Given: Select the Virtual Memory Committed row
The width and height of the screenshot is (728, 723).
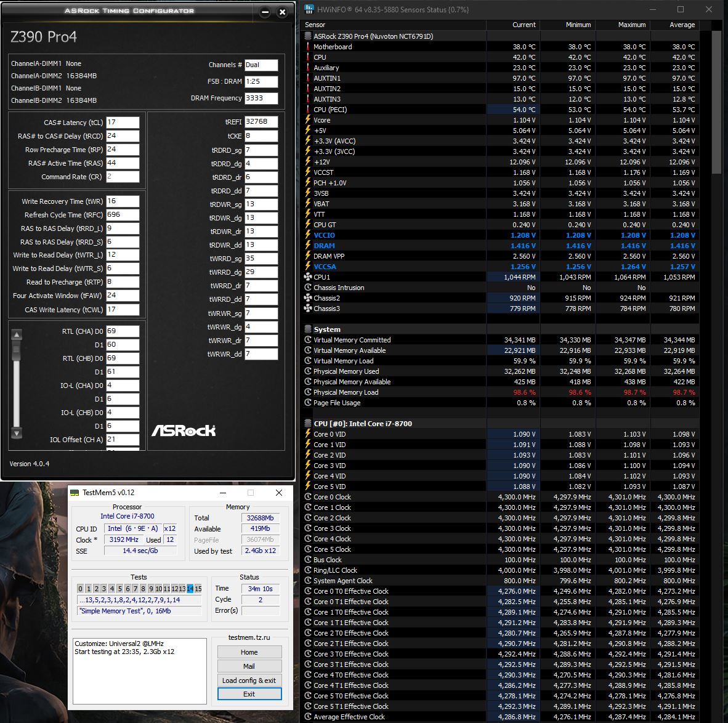Looking at the screenshot, I should click(499, 340).
